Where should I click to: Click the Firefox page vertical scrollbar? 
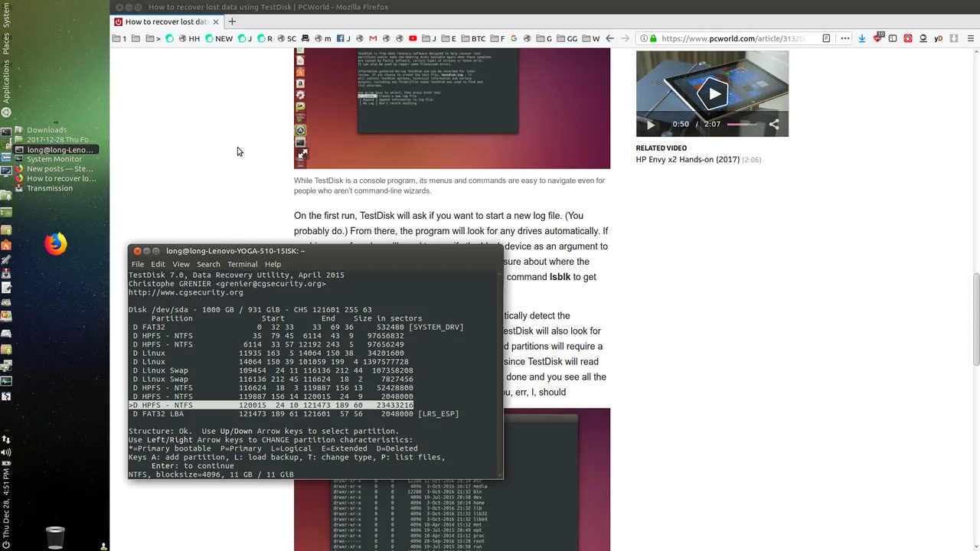click(976, 320)
